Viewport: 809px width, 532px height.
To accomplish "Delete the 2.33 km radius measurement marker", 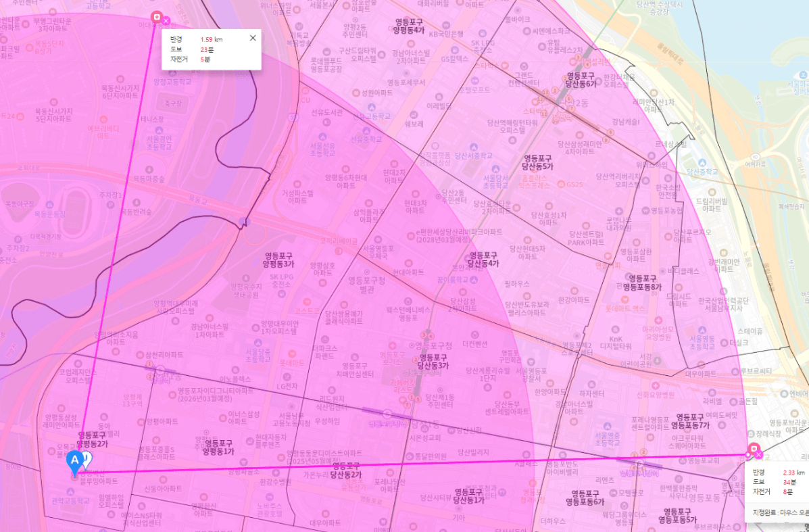I will coord(759,454).
